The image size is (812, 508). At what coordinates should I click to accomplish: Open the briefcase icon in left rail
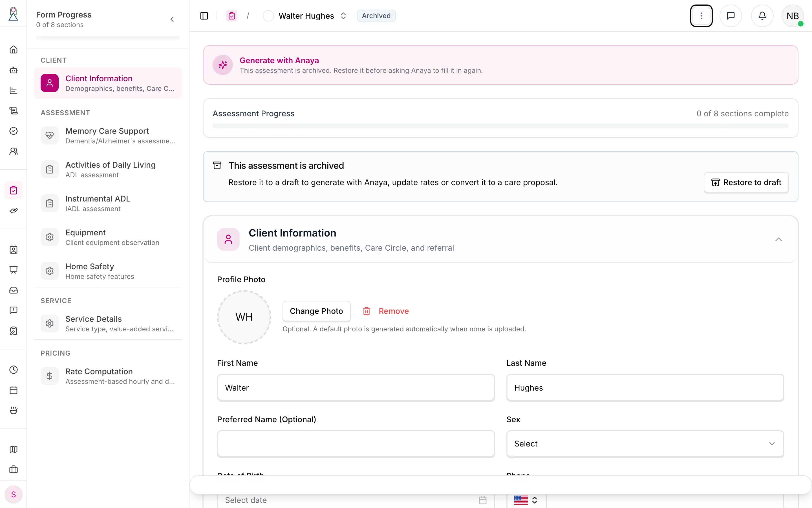(x=14, y=469)
